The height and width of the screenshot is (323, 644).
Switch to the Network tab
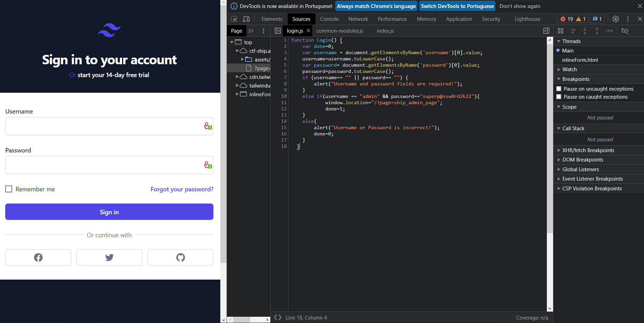[x=358, y=19]
